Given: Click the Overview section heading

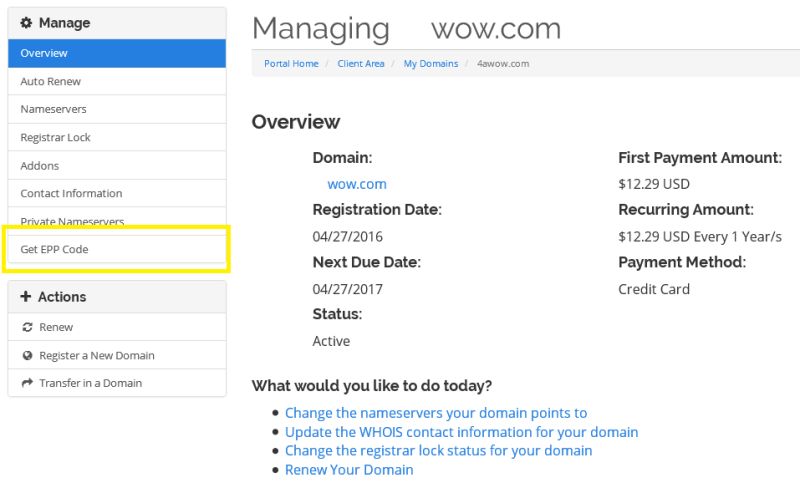Looking at the screenshot, I should (296, 122).
